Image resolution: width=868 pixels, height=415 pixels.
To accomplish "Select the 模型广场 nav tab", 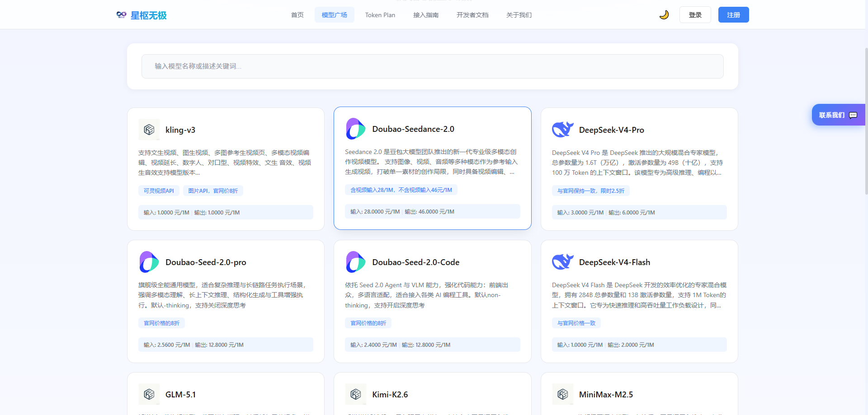I will pyautogui.click(x=335, y=15).
